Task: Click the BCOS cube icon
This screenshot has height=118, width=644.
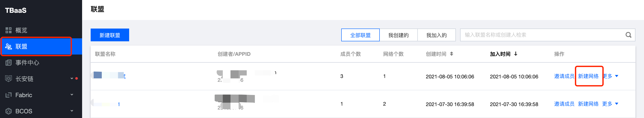Action: [9, 111]
